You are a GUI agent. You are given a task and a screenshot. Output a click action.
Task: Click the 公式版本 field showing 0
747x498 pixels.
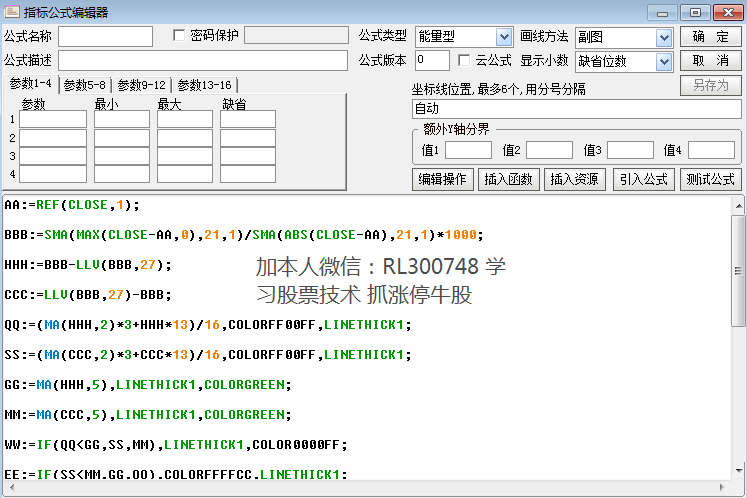[x=432, y=61]
